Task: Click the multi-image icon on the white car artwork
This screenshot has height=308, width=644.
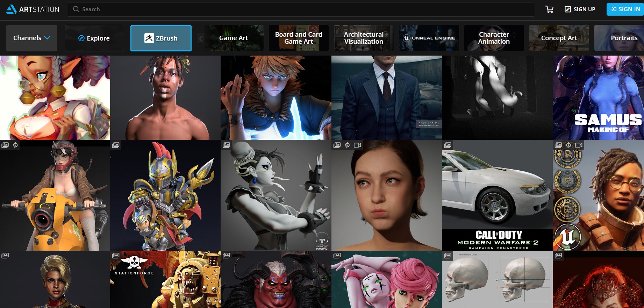Action: pos(448,145)
